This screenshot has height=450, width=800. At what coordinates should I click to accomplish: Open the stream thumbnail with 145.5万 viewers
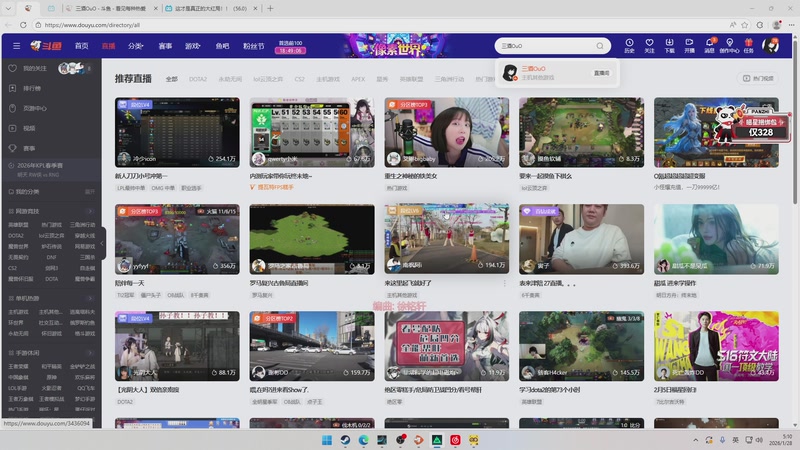coord(581,346)
